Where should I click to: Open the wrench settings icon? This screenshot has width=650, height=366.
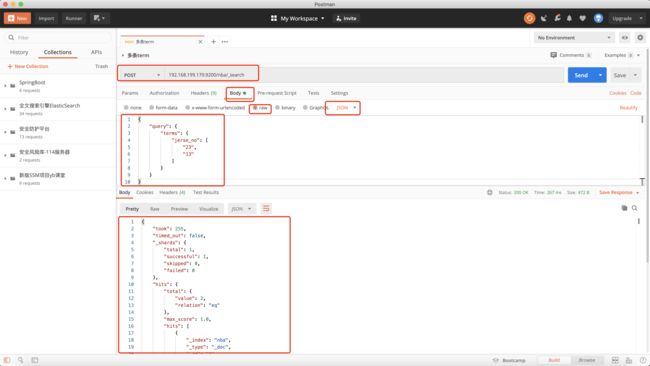557,18
